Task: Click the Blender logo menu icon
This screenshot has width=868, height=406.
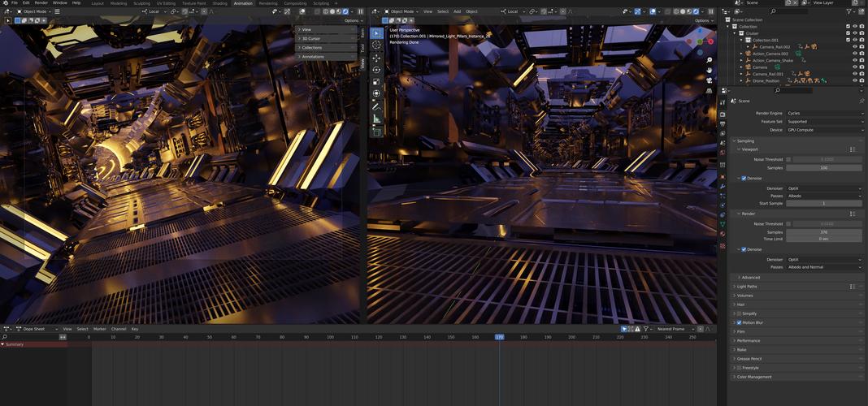Action: [6, 2]
